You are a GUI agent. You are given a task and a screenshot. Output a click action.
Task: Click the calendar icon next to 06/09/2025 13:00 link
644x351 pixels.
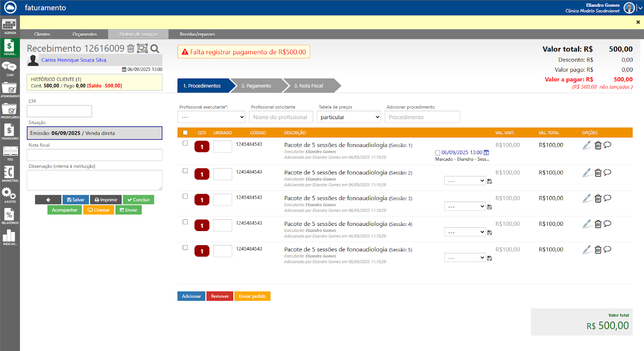[x=486, y=153]
